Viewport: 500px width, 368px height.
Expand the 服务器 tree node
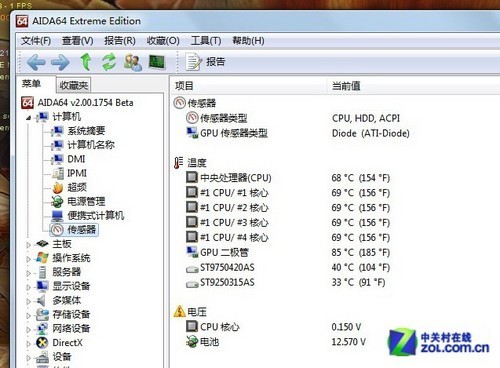[x=29, y=273]
